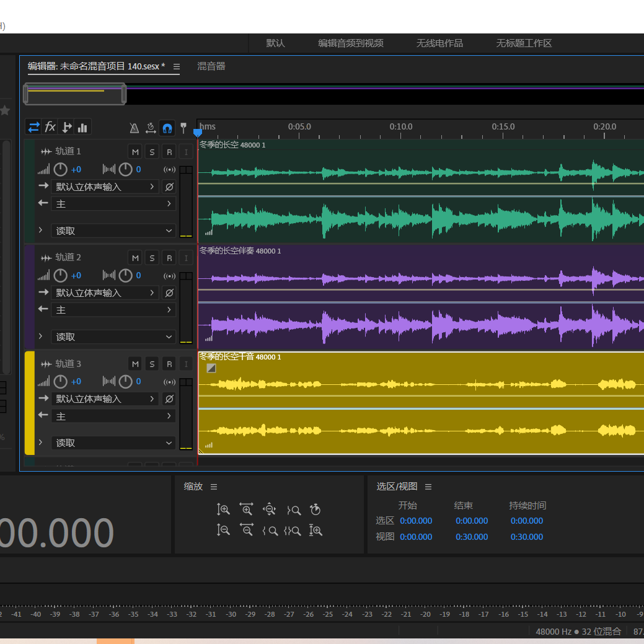The image size is (644, 644).
Task: Select the 编辑音频到视频 workspace
Action: point(351,43)
